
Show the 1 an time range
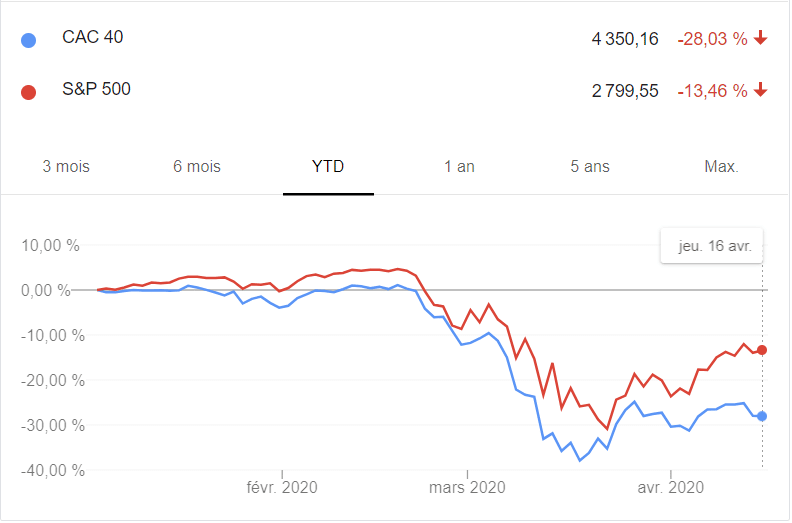459,167
